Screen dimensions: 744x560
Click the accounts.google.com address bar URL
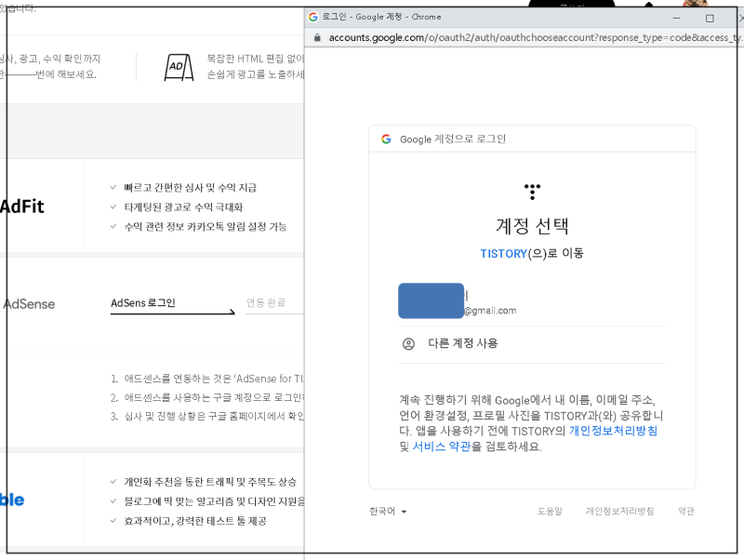click(534, 37)
